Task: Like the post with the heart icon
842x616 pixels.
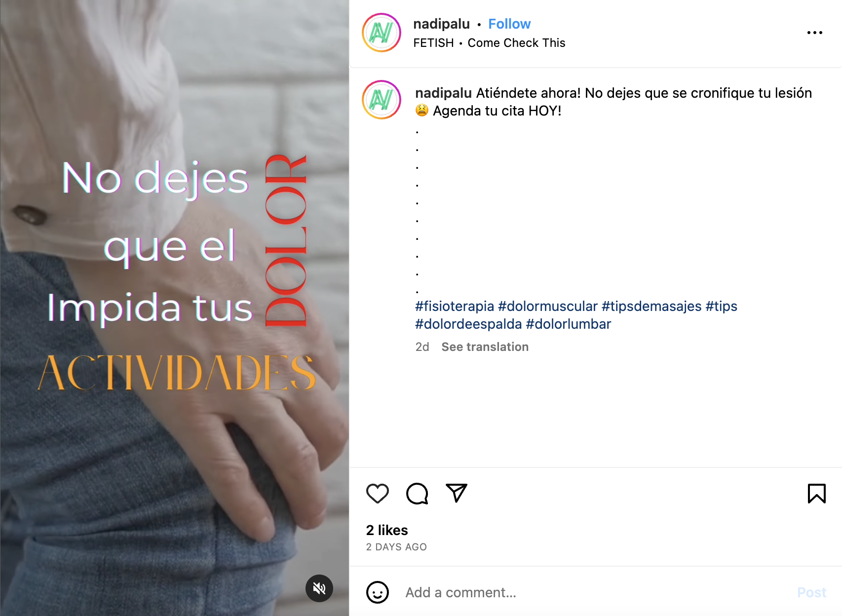Action: pos(378,494)
